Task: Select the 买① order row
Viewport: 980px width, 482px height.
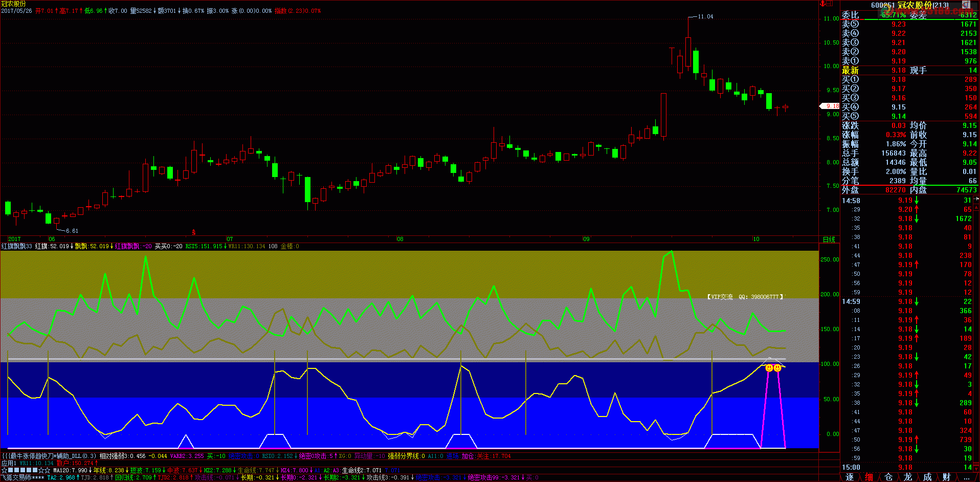Action: [909, 79]
